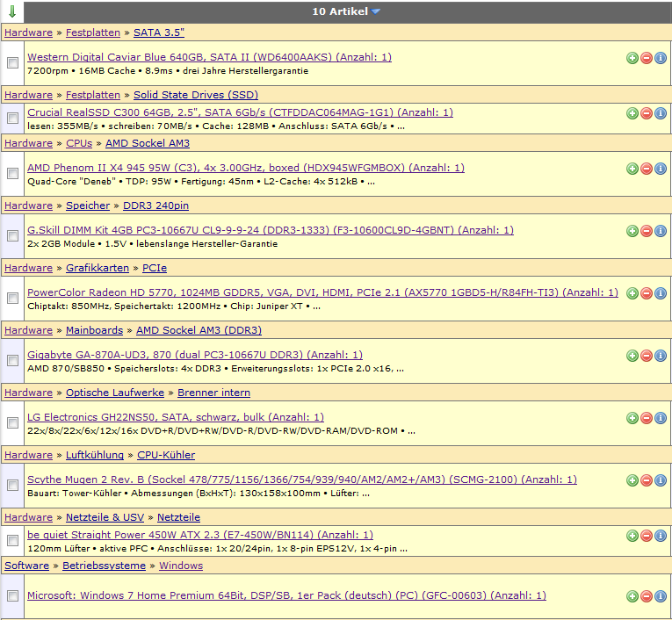Open info icon for Gigabyte GA-870A-UD3

coord(661,356)
